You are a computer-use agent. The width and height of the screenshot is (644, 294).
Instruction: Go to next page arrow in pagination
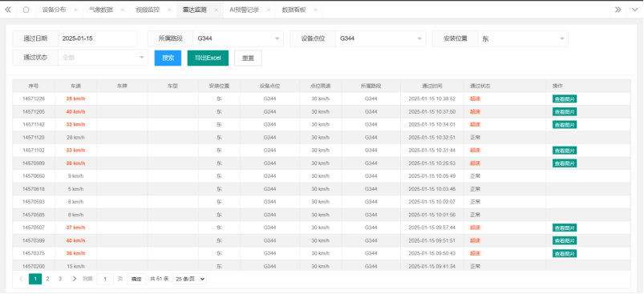click(74, 279)
